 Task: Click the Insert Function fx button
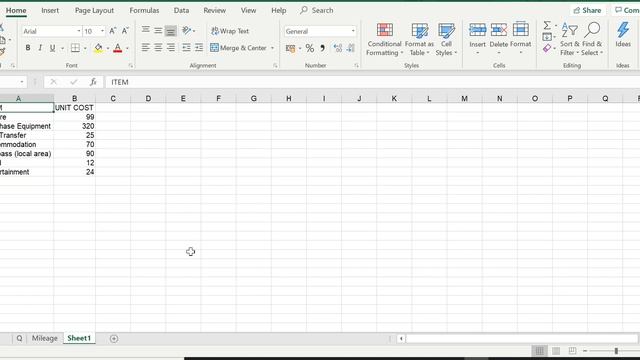coord(93,82)
